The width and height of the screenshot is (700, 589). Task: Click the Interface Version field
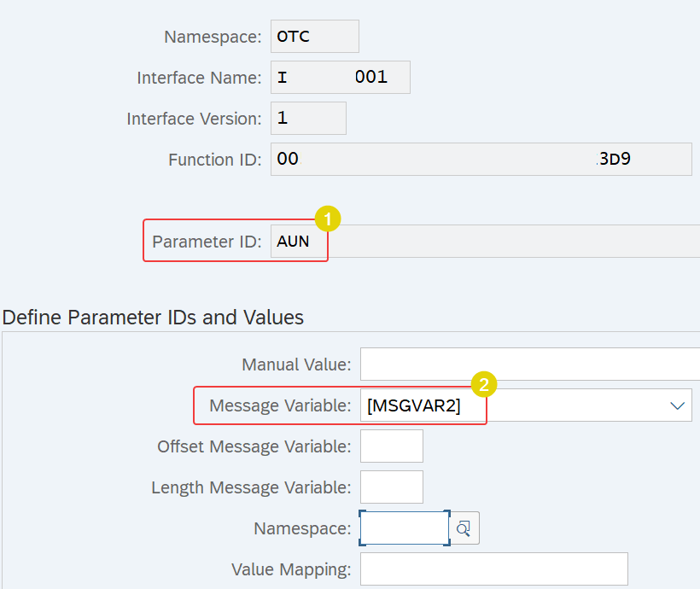308,118
